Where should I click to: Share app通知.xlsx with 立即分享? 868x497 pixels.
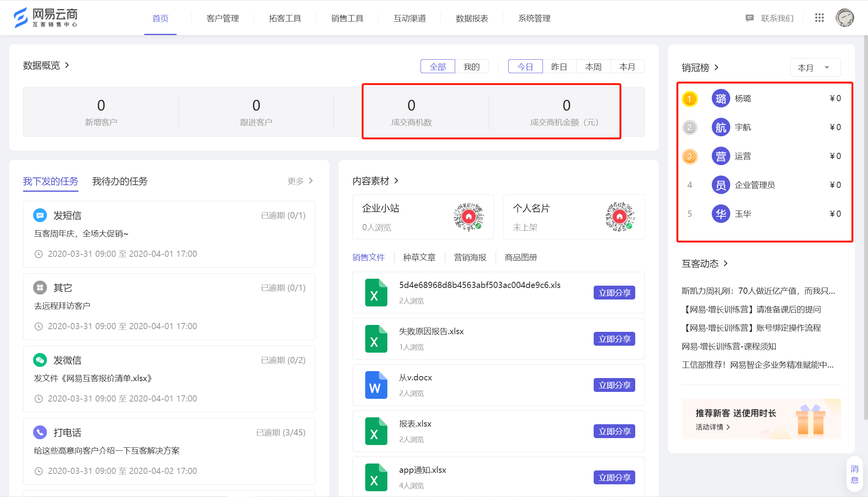click(x=614, y=477)
